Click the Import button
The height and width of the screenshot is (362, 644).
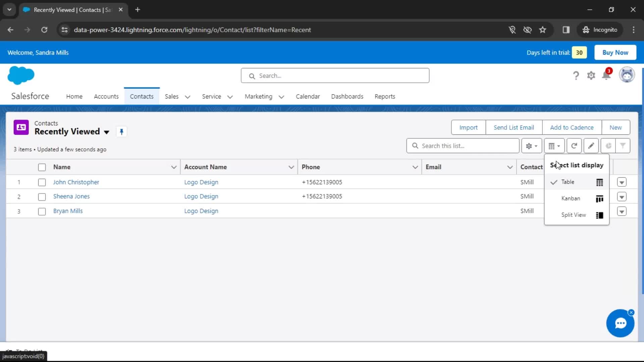[468, 127]
